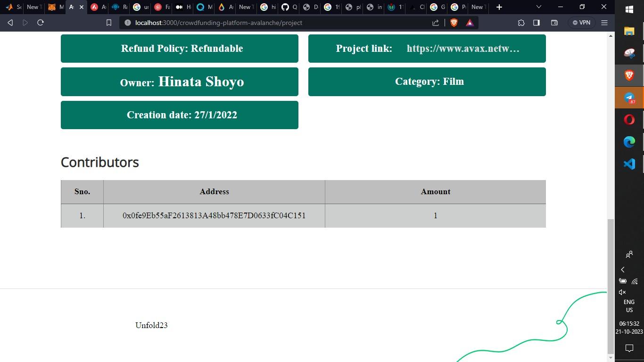Image resolution: width=644 pixels, height=362 pixels.
Task: Open a new browser tab
Action: click(x=499, y=7)
